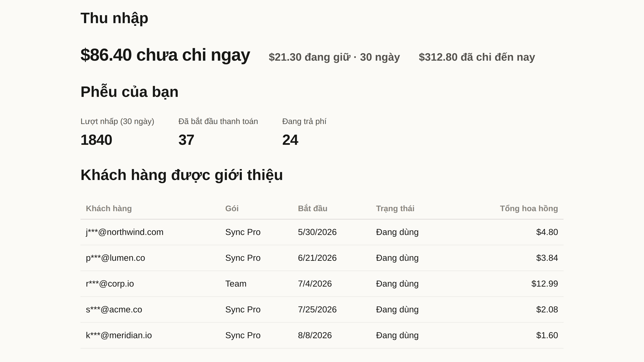
Task: Click the 'Khách hàng' column header
Action: pos(109,208)
